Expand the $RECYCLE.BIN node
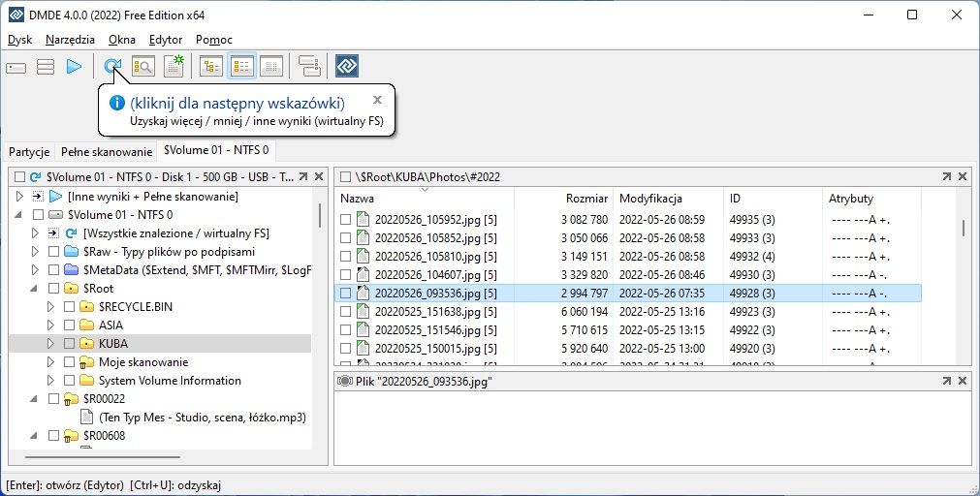 point(51,307)
